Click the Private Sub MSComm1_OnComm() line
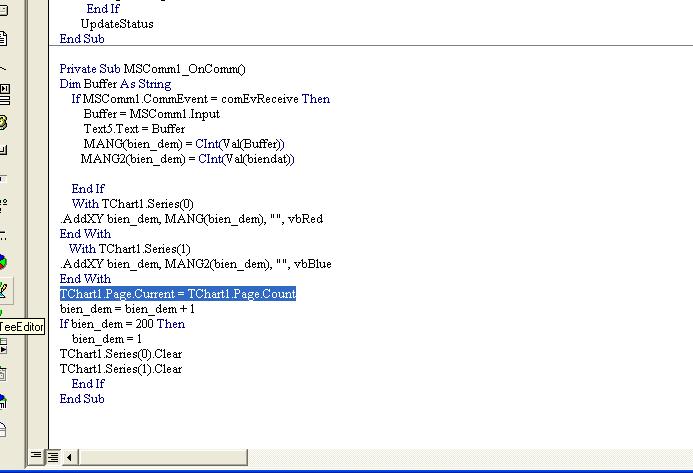This screenshot has width=693, height=473. click(x=152, y=69)
